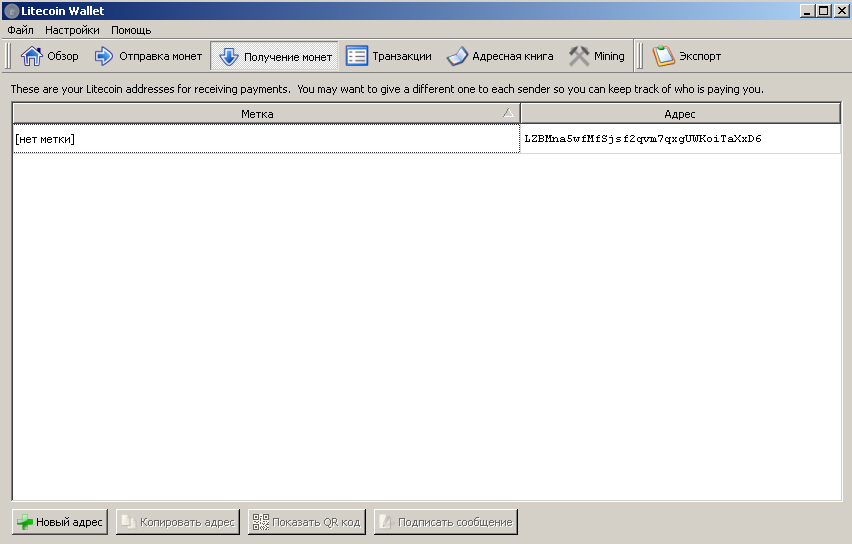The image size is (852, 544).
Task: Open the Помощь menu
Action: pyautogui.click(x=131, y=30)
